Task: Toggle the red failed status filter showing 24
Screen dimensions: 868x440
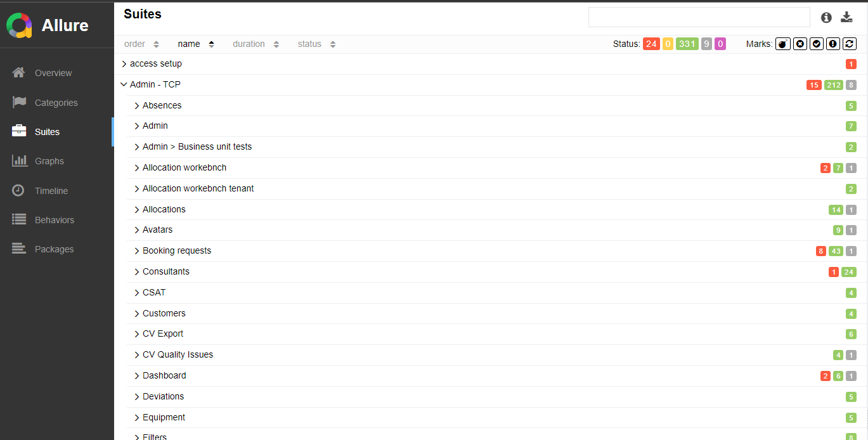Action: pos(651,44)
